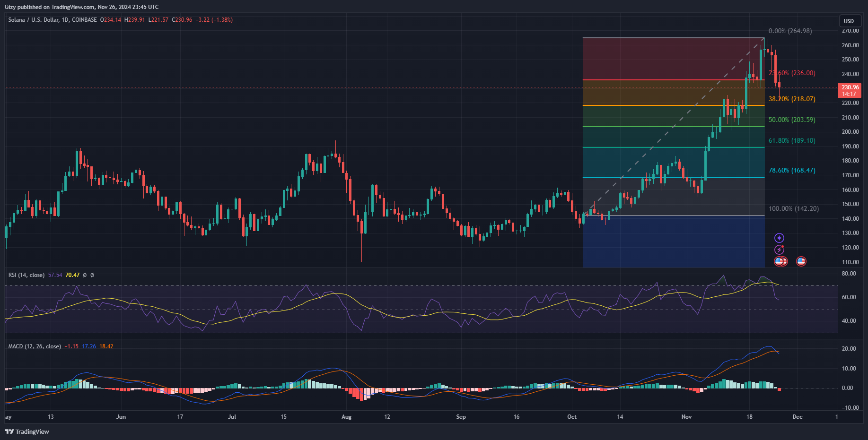Click the Fibonacci label 100.00% (142.20)
Image resolution: width=868 pixels, height=440 pixels.
794,208
